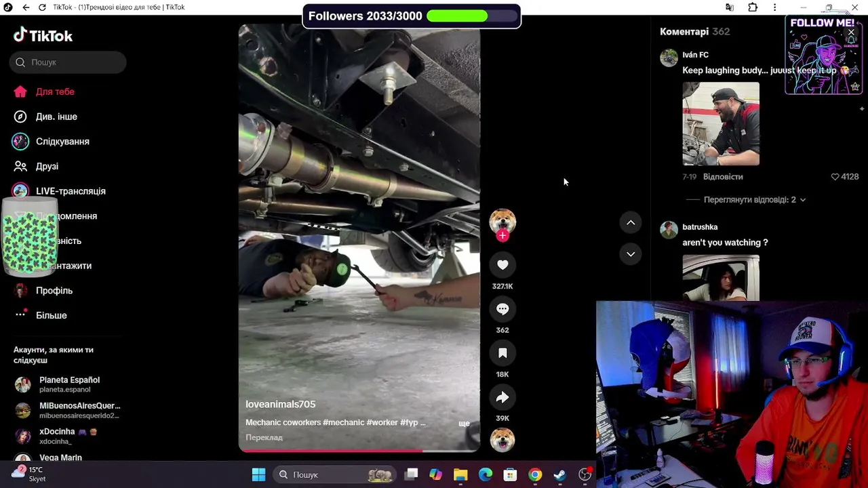Click the #mechanic hashtag in caption
The width and height of the screenshot is (868, 488).
(x=343, y=422)
